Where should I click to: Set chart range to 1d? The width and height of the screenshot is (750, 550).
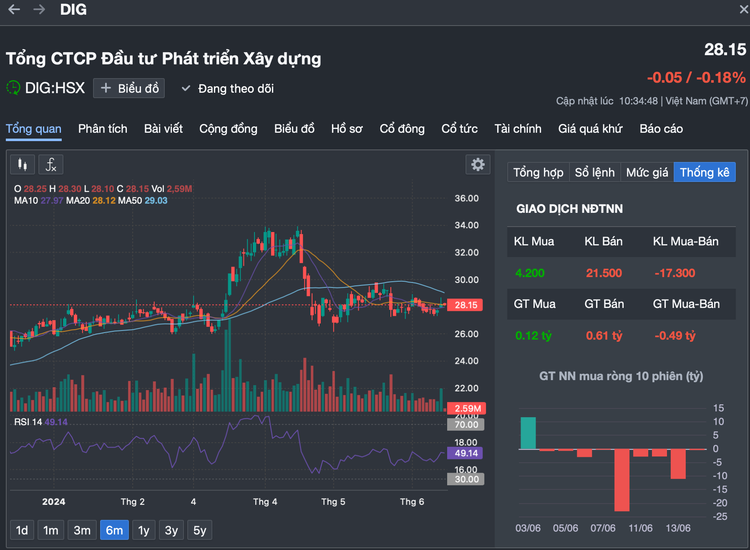pyautogui.click(x=22, y=530)
